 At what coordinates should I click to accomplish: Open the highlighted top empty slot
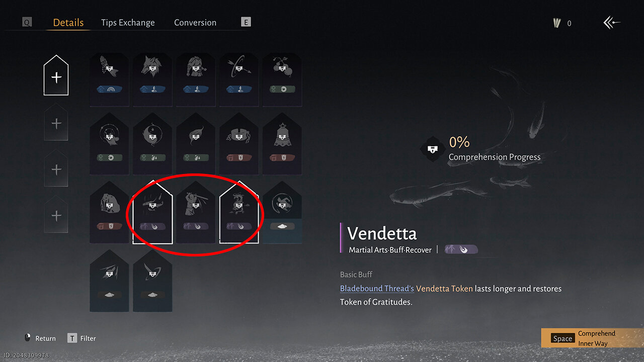[x=56, y=75]
